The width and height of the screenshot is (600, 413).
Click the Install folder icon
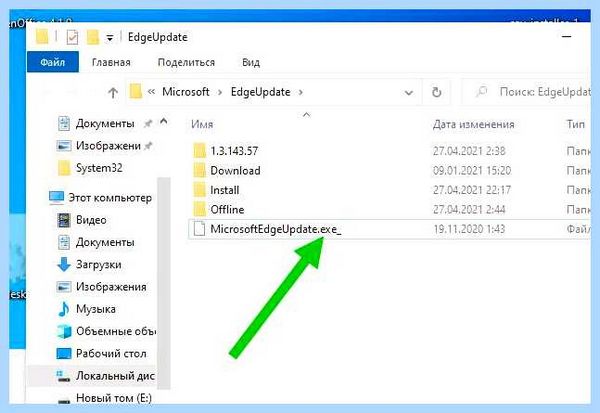tap(199, 190)
